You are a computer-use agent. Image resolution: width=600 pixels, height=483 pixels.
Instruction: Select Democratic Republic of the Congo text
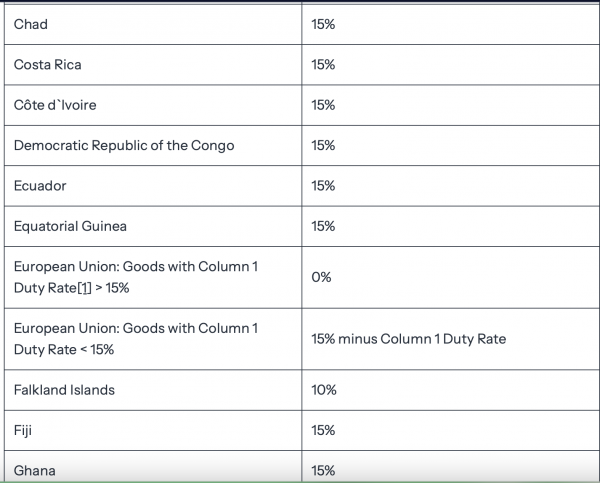pyautogui.click(x=124, y=145)
